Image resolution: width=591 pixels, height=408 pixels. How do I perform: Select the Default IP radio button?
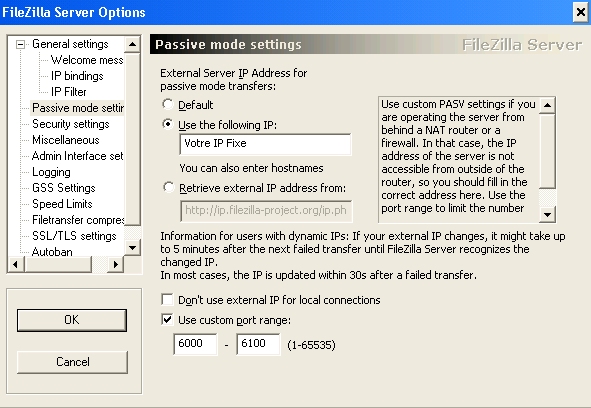coord(167,104)
